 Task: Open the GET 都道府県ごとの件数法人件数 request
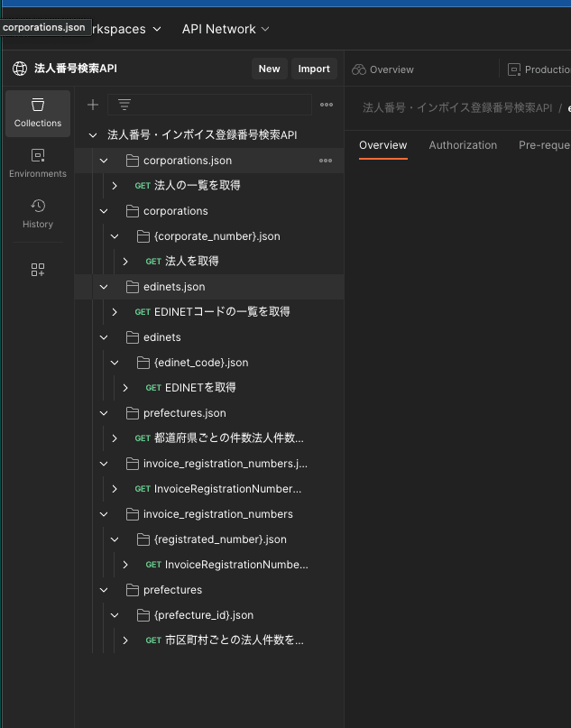219,438
